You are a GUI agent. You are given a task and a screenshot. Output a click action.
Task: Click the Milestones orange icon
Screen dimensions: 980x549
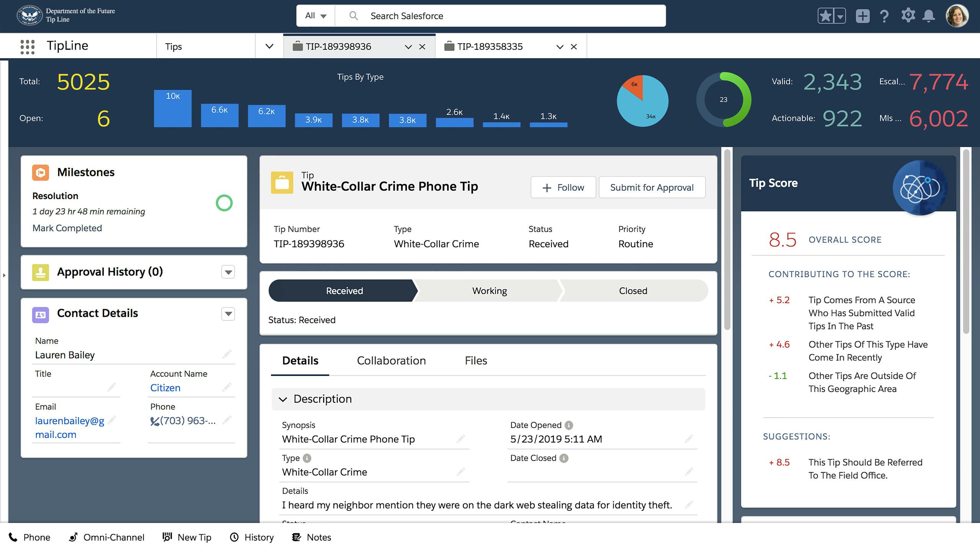point(40,172)
